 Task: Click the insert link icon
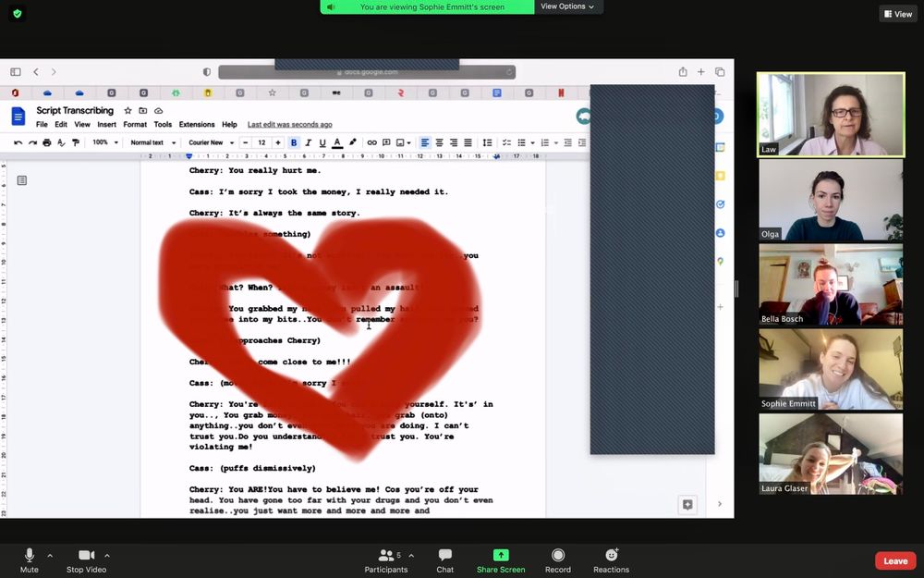click(x=372, y=142)
